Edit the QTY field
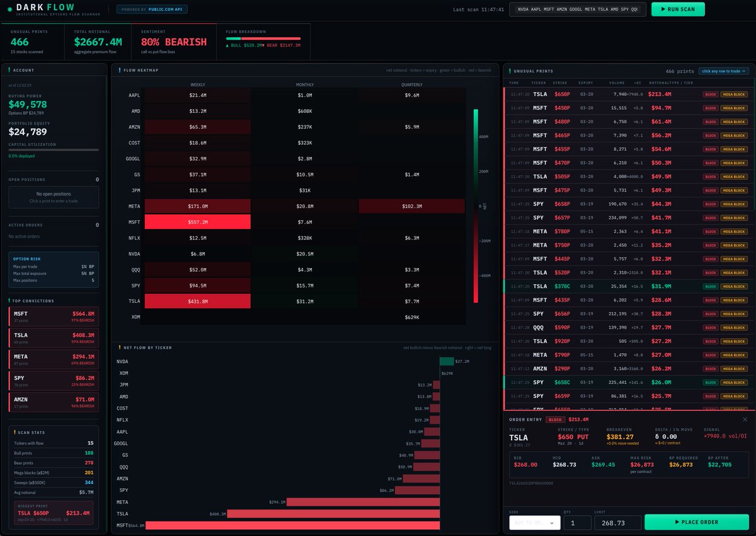 (x=577, y=522)
